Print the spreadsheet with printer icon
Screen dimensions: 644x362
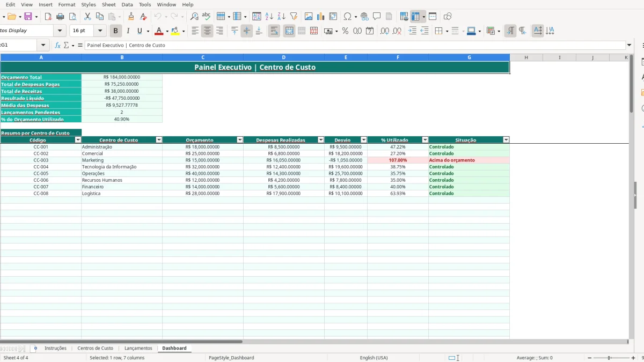point(60,17)
